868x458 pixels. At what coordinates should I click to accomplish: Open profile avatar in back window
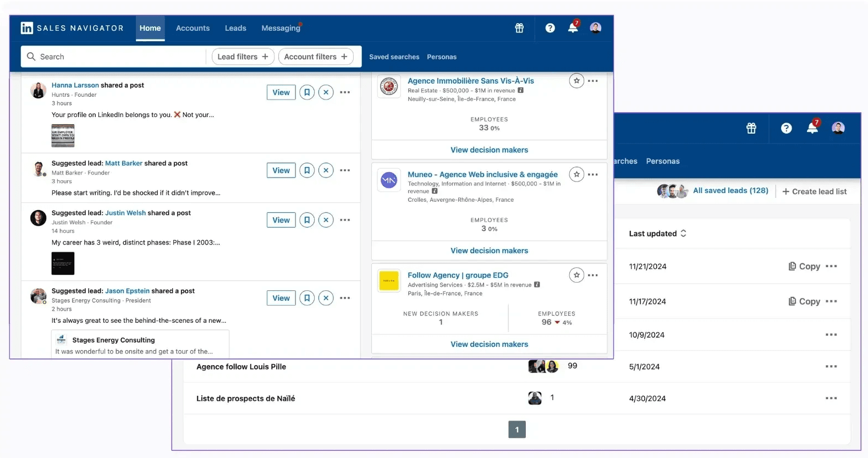pos(838,128)
